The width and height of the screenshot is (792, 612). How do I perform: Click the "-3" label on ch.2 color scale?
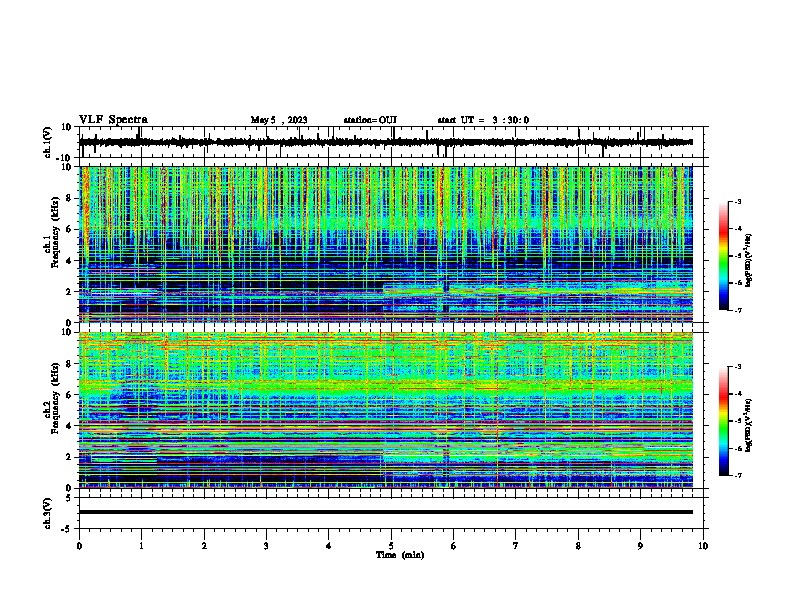pyautogui.click(x=738, y=367)
